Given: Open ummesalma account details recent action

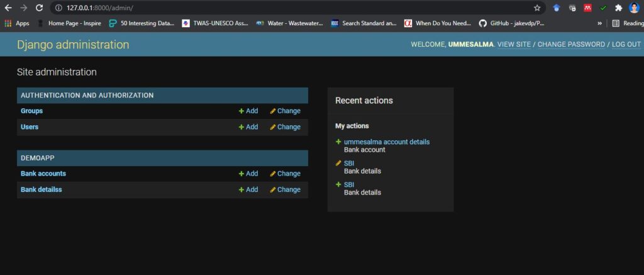Looking at the screenshot, I should point(387,142).
